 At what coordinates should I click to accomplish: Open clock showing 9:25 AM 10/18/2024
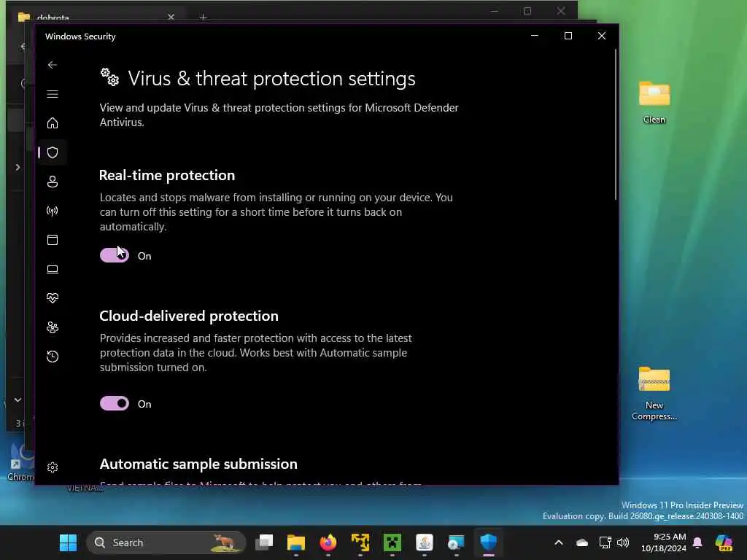click(x=663, y=542)
